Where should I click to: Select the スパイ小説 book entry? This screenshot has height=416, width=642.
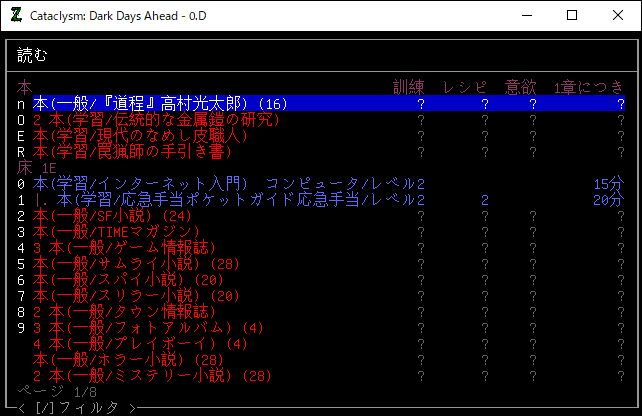(128, 280)
